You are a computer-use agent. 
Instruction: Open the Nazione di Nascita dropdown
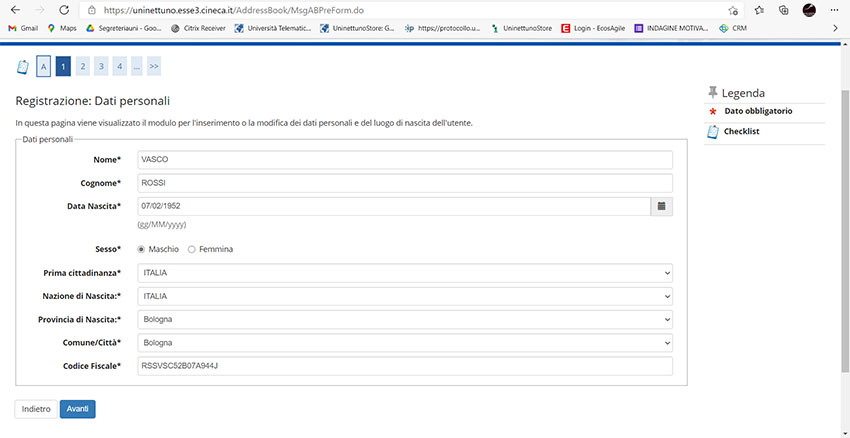tap(405, 297)
